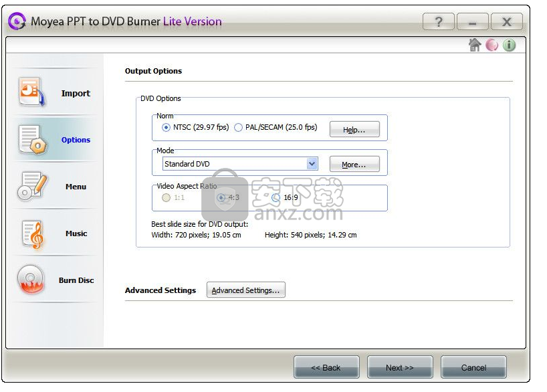Click the Moyea app logo in the title bar

(17, 21)
